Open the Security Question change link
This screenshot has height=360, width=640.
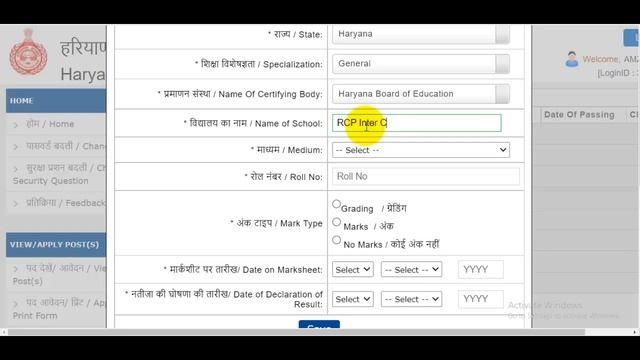(x=59, y=174)
